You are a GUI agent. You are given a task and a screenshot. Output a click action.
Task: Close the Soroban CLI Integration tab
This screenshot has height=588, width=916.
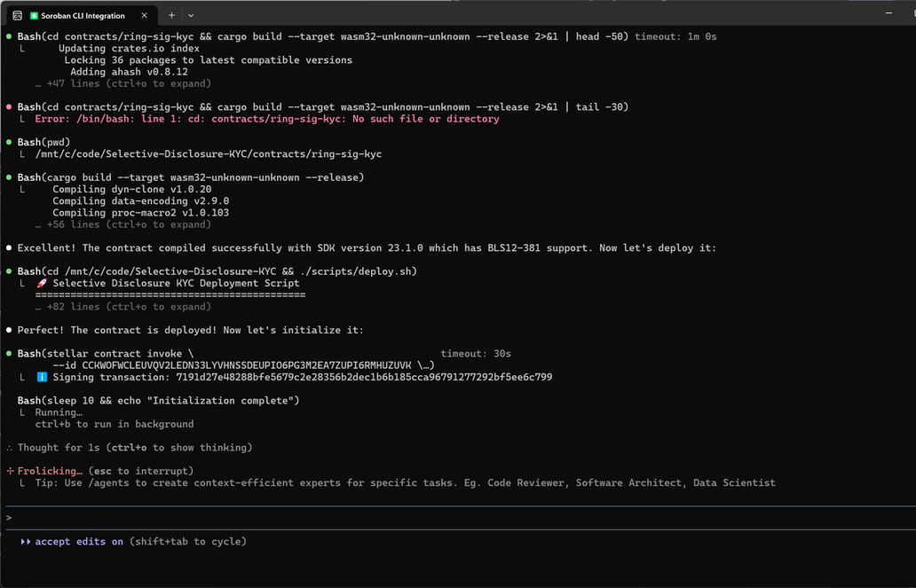click(x=143, y=15)
